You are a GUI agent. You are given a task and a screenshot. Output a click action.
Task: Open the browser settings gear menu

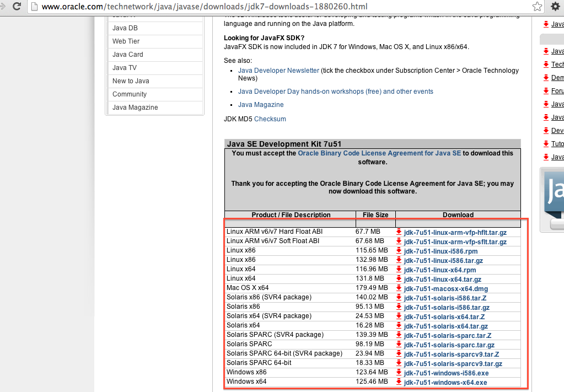coord(555,6)
